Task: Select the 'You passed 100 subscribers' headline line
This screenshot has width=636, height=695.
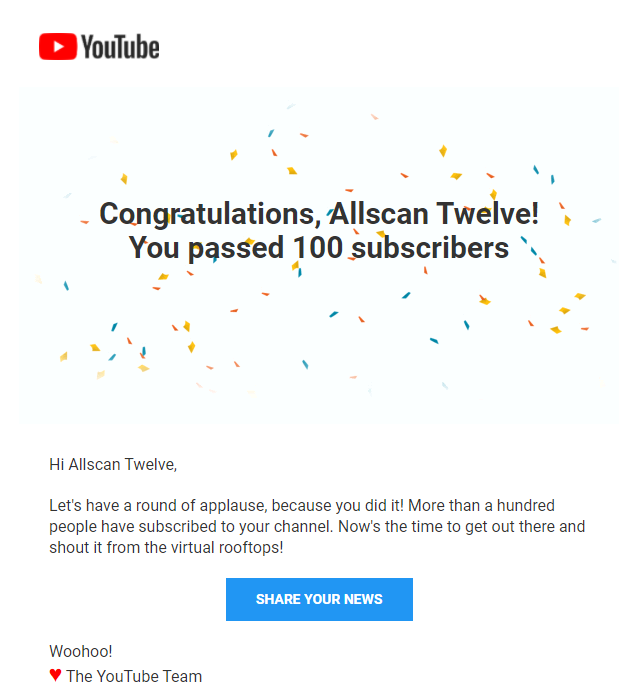Action: [319, 248]
